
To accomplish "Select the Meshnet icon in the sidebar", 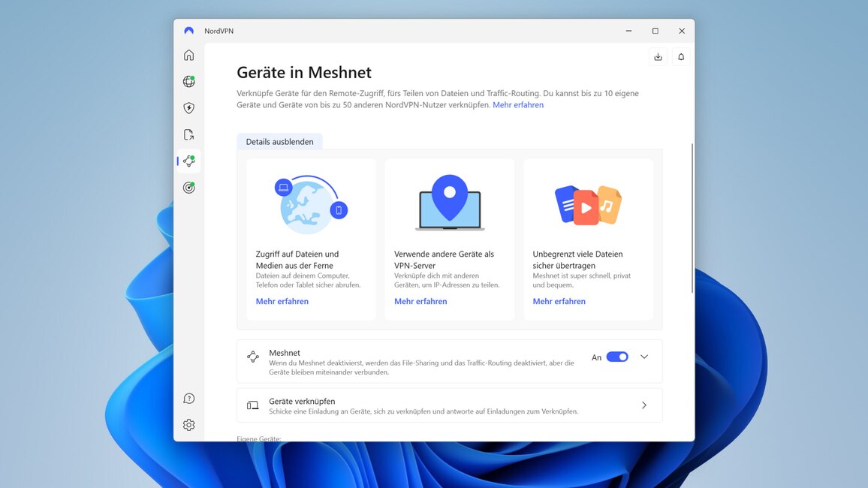I will click(188, 161).
